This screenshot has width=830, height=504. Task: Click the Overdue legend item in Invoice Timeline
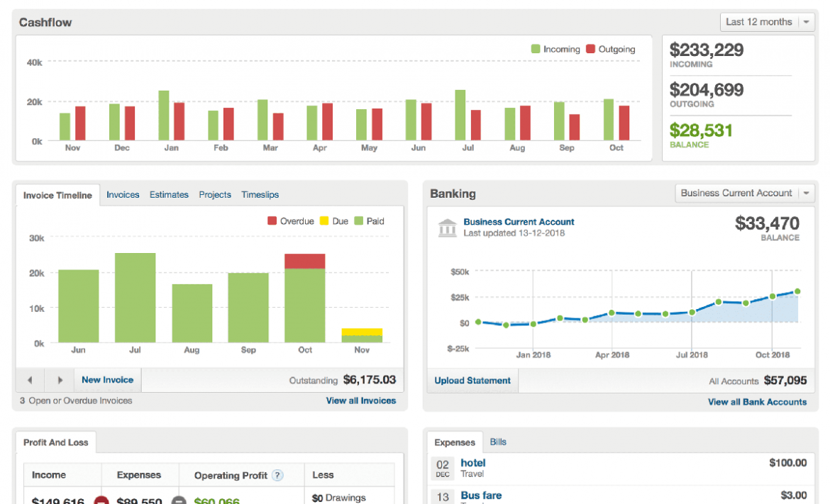290,221
